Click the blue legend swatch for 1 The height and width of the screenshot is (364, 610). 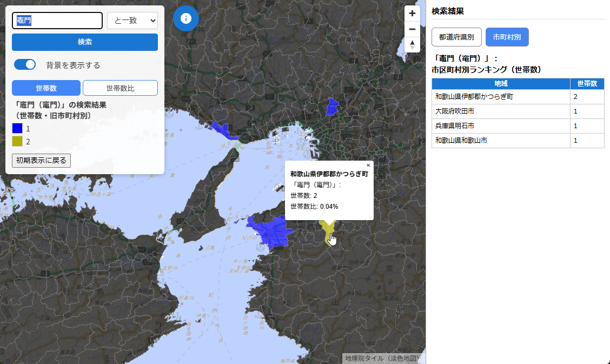point(17,128)
